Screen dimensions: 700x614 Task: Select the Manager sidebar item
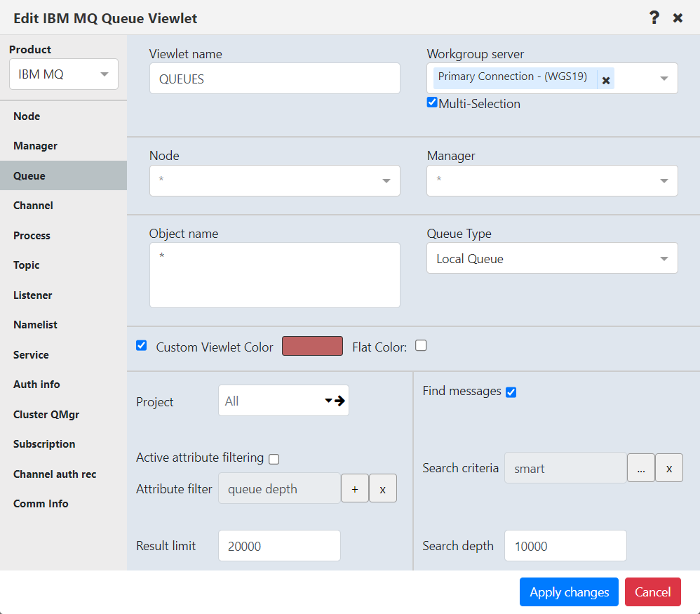(x=63, y=146)
